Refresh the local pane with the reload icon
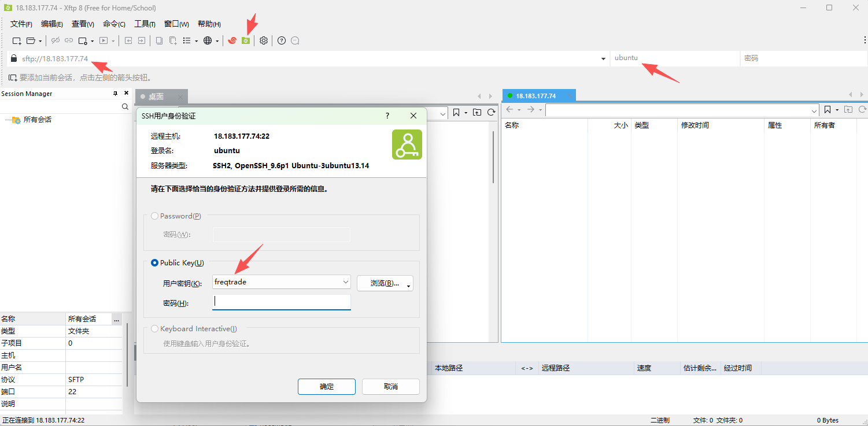Screen dimensions: 868x426 [491, 112]
